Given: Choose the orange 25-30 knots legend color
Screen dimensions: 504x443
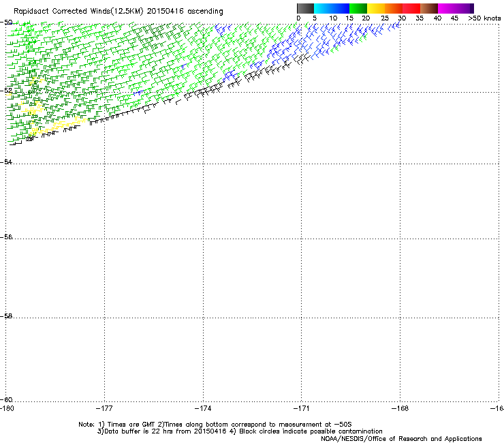Looking at the screenshot, I should 394,8.
